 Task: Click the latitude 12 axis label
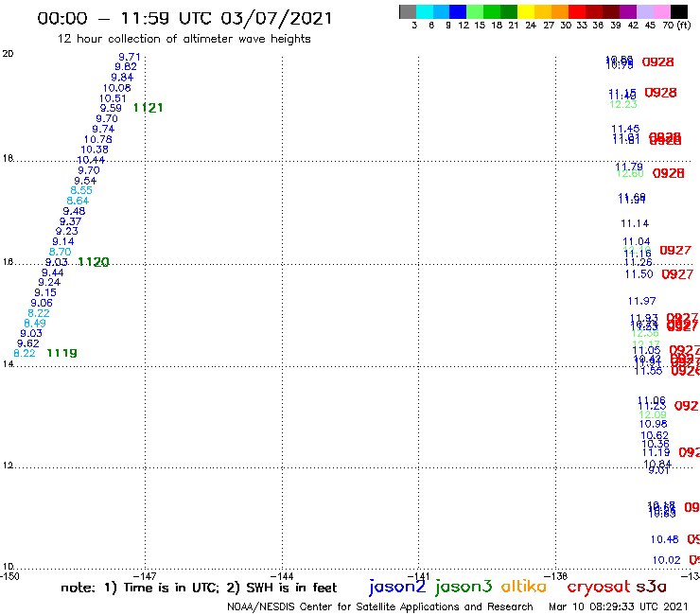coord(8,466)
